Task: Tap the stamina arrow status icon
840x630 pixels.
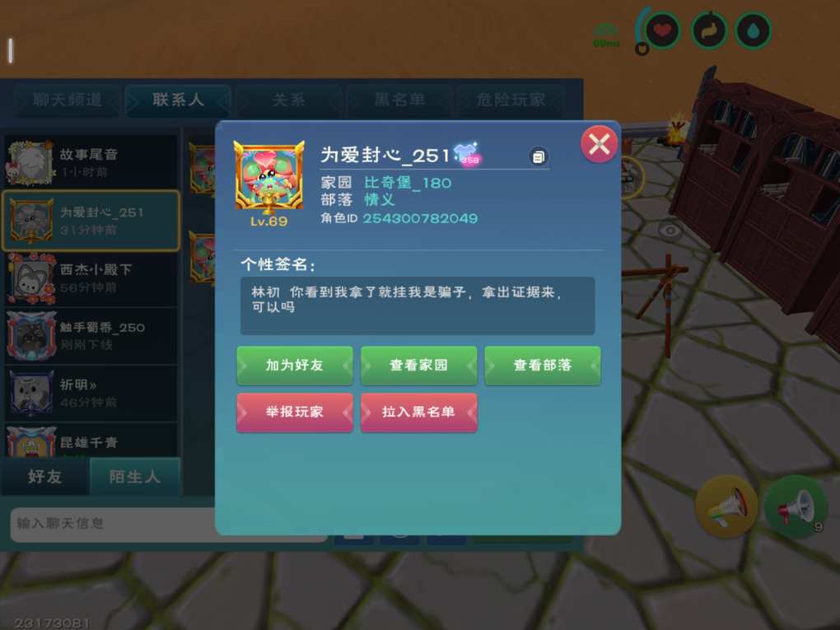Action: (x=708, y=30)
